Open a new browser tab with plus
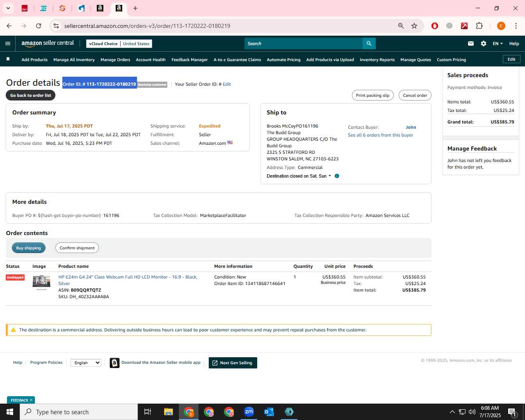The height and width of the screenshot is (420, 525). coord(135,8)
